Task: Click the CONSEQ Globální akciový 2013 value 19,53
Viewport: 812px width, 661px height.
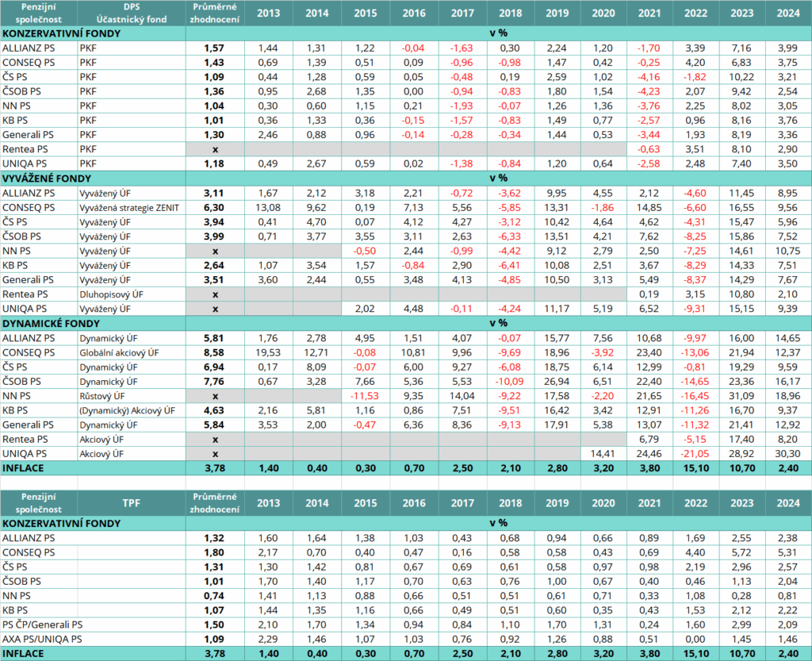Action: 268,353
